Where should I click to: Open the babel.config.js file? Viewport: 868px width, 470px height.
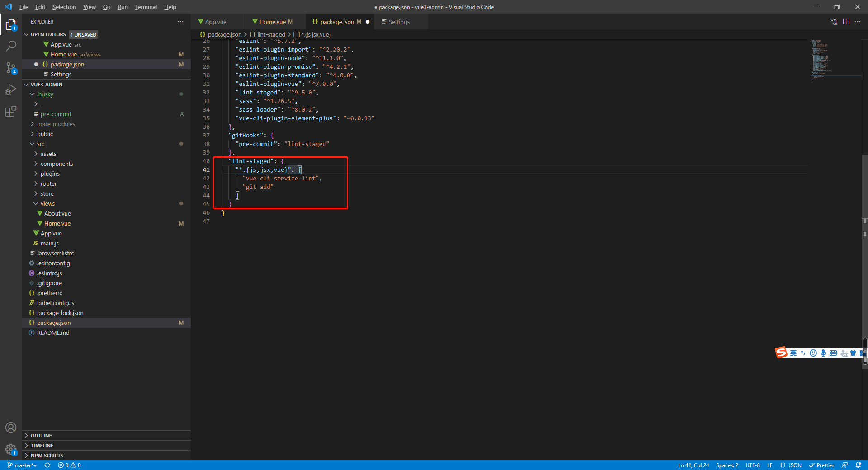click(56, 303)
